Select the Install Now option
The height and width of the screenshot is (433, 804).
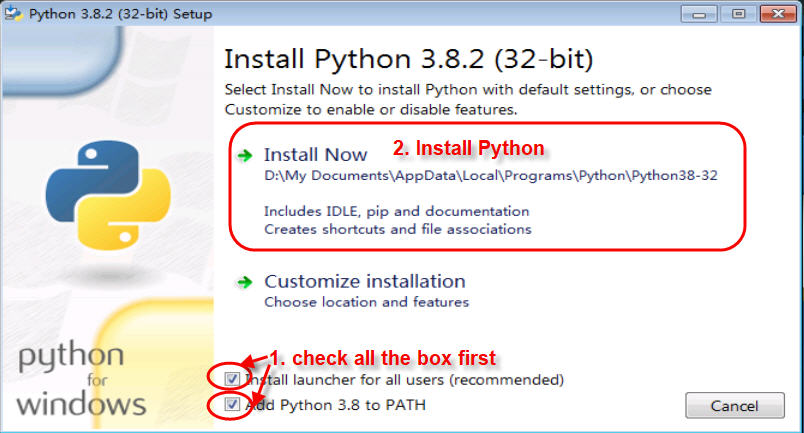pyautogui.click(x=315, y=154)
